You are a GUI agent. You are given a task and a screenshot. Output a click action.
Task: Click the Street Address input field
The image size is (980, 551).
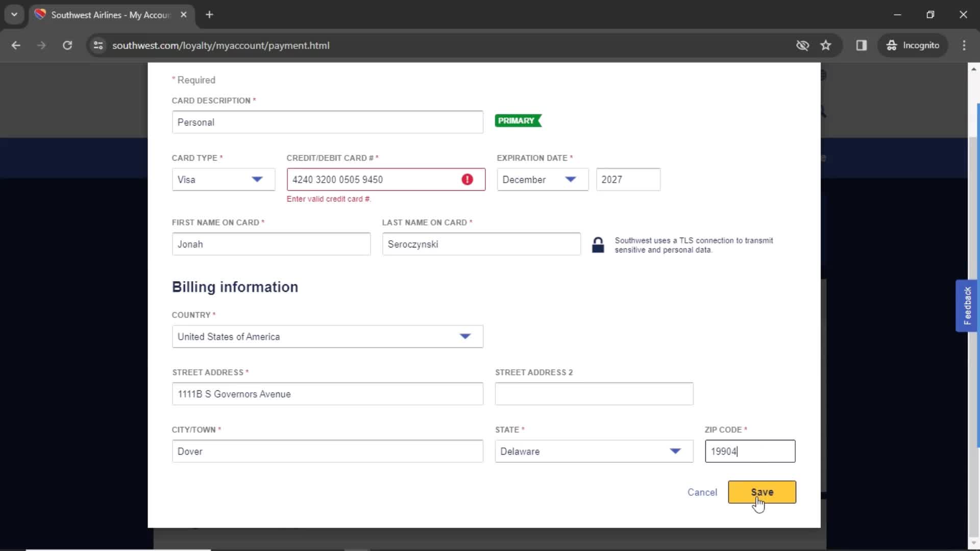click(x=328, y=394)
